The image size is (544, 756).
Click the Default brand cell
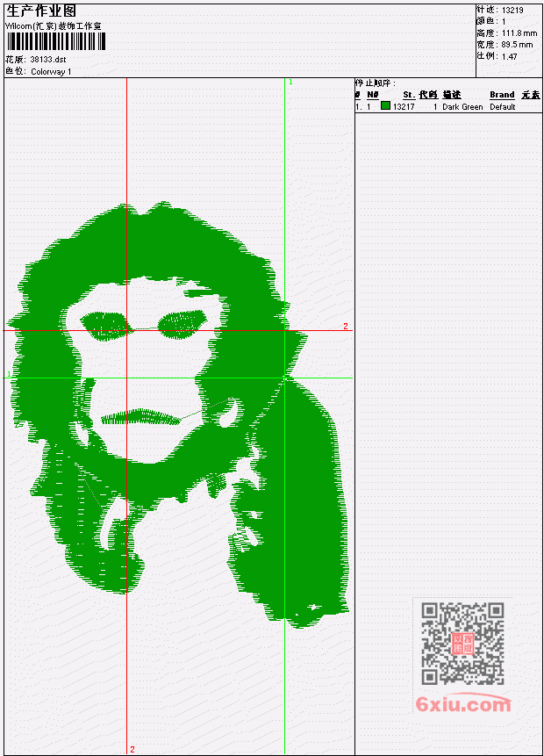(503, 106)
